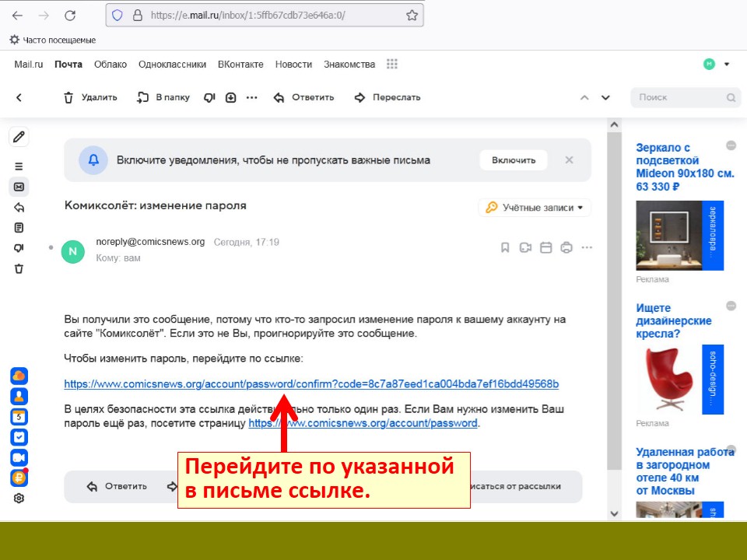Open the inbox folder icon in sidebar
Viewport: 747px width, 560px height.
(19, 187)
